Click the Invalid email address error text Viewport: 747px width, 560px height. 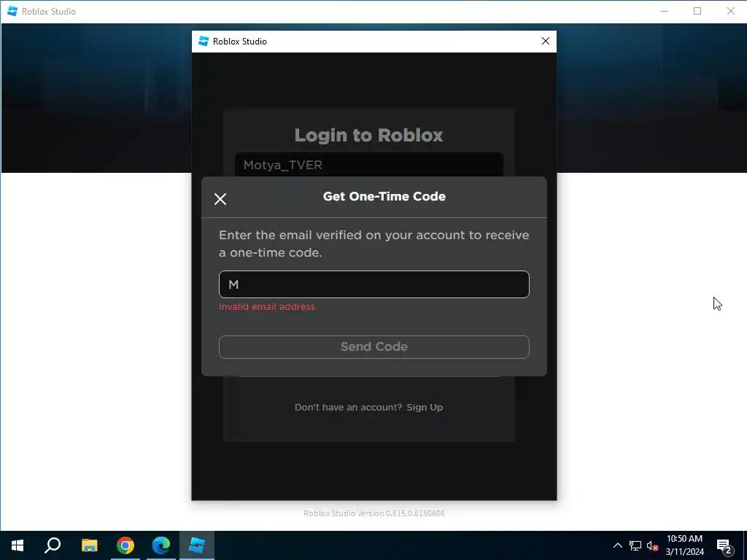tap(267, 307)
